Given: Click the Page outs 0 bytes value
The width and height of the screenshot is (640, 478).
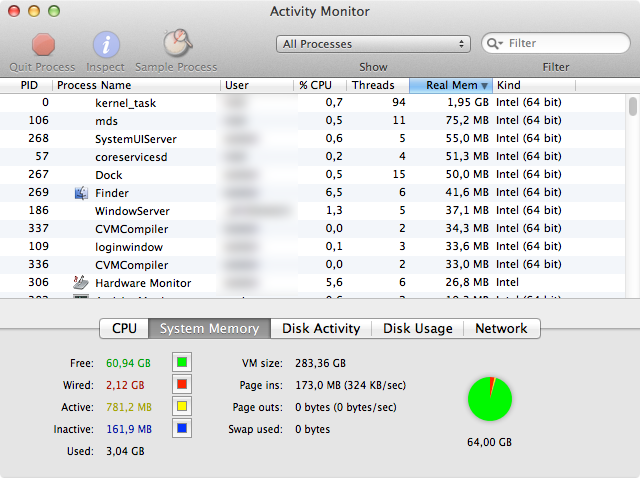Looking at the screenshot, I should [346, 407].
